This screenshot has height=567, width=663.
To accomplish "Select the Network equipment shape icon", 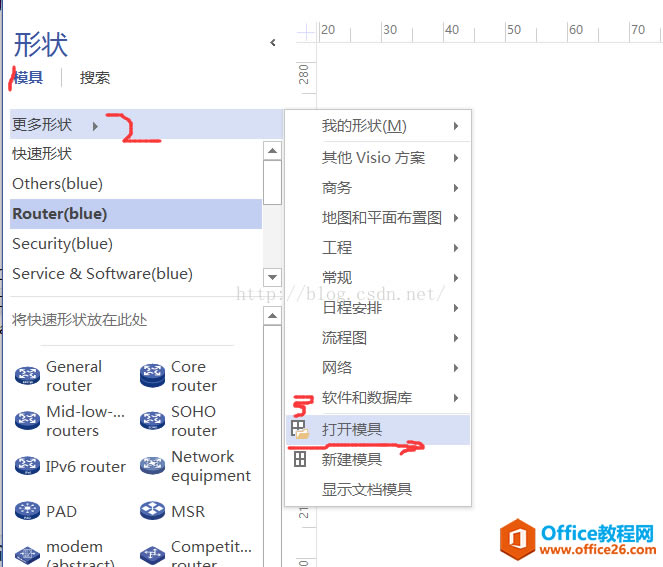I will point(152,466).
